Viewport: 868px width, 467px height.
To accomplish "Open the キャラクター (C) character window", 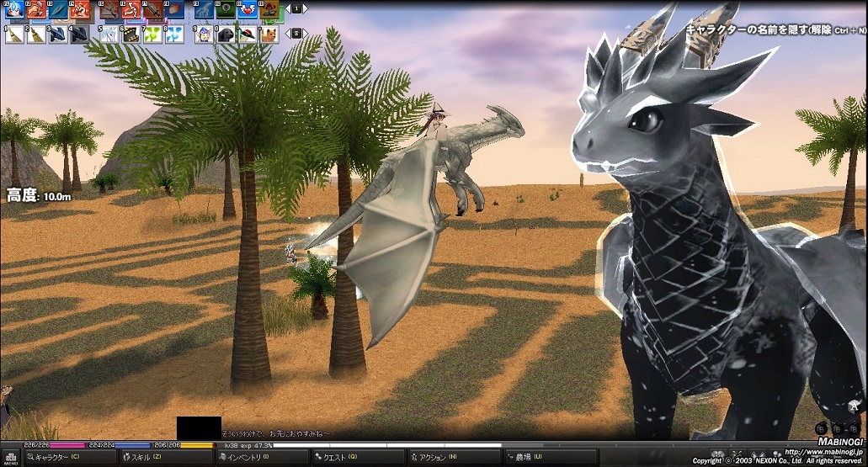I will 71,458.
